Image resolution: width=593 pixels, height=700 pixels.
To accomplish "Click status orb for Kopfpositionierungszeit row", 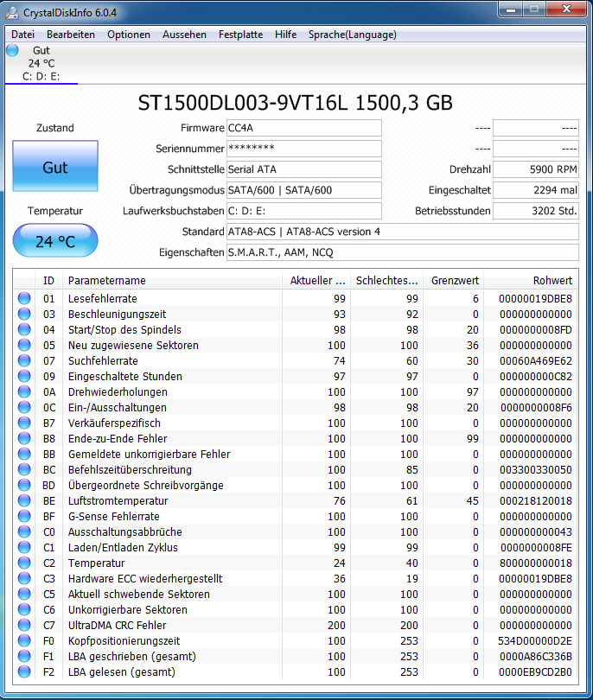I will point(24,640).
